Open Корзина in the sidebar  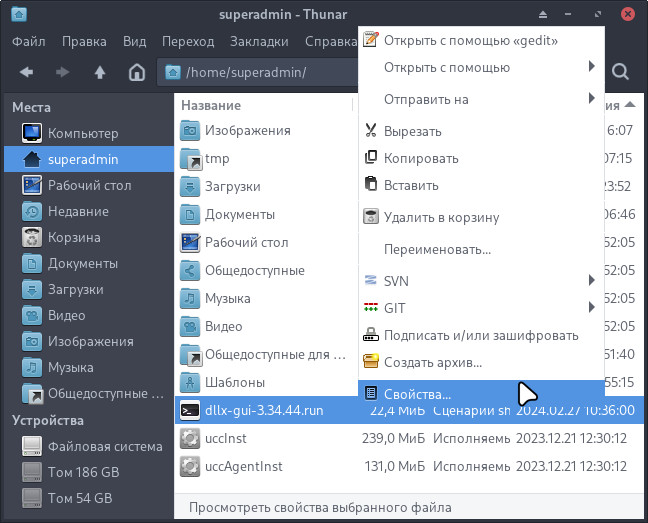[74, 238]
